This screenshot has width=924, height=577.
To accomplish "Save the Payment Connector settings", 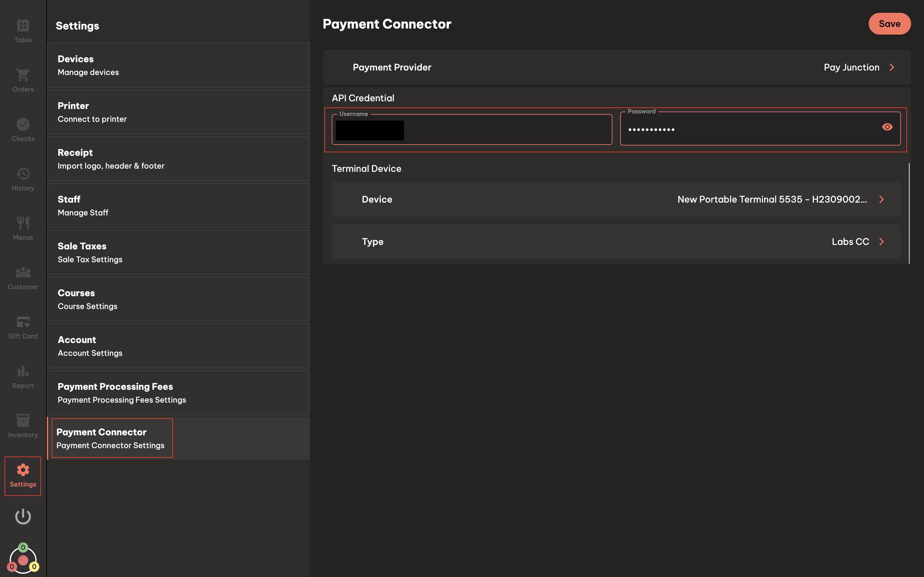I will [890, 24].
